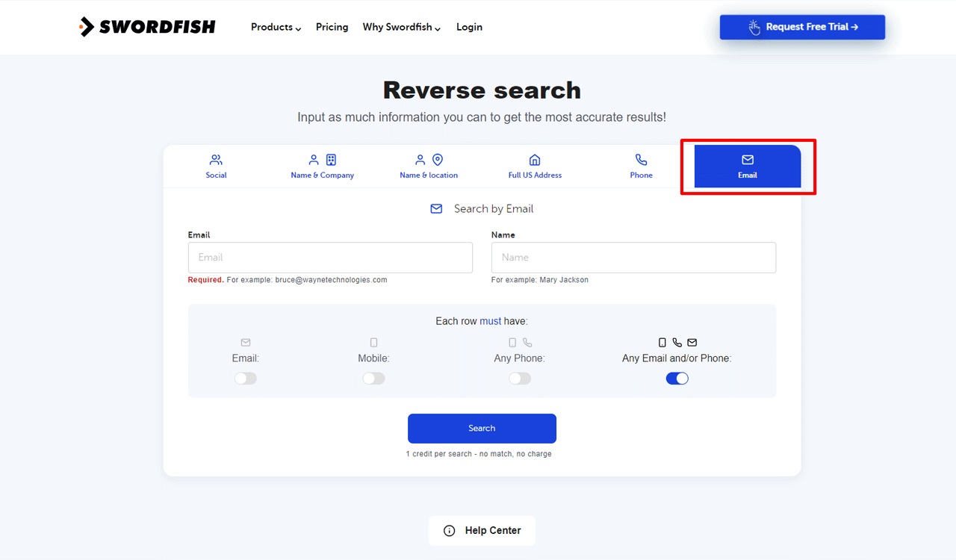
Task: Click the Name & Company building icon
Action: 332,160
